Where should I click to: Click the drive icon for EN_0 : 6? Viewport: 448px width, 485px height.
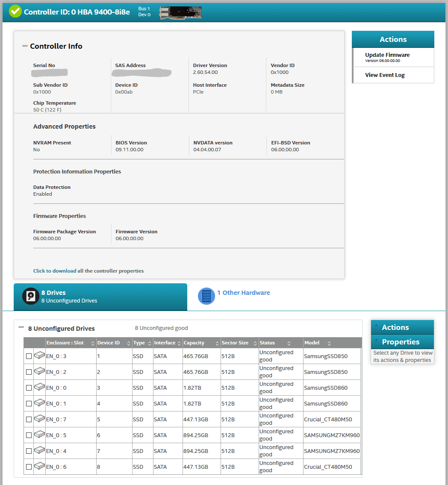tap(39, 465)
